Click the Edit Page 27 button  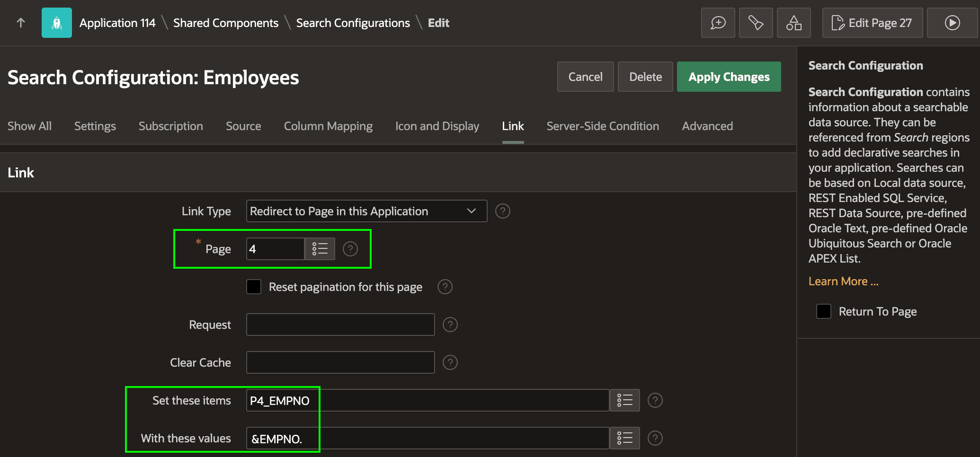873,23
